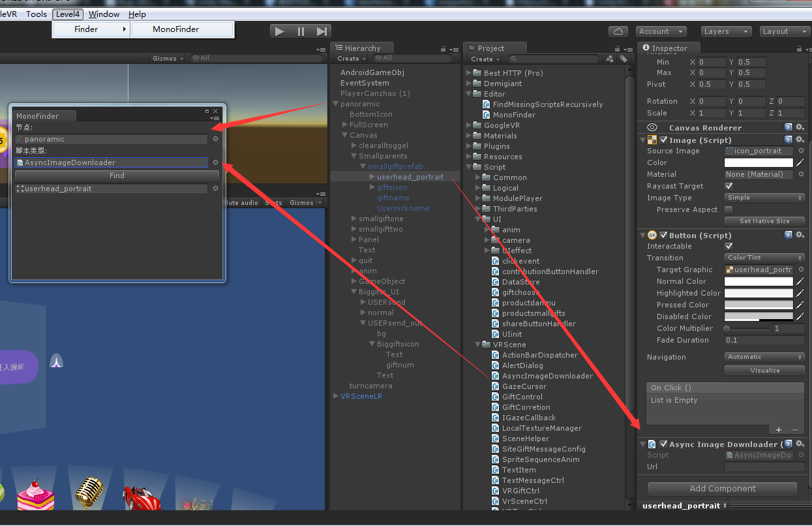Click the Project search by type icon
Screen dimensions: 812x526
[x=610, y=59]
